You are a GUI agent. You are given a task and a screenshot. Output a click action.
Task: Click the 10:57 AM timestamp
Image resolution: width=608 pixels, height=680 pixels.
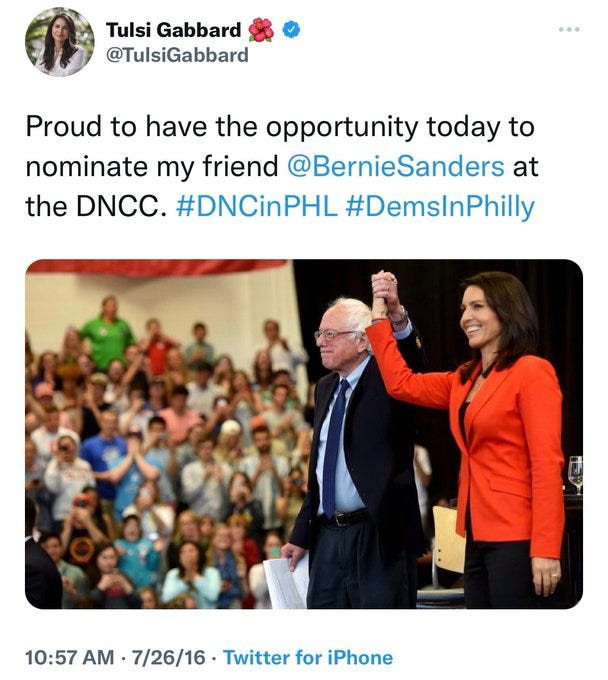pyautogui.click(x=66, y=657)
